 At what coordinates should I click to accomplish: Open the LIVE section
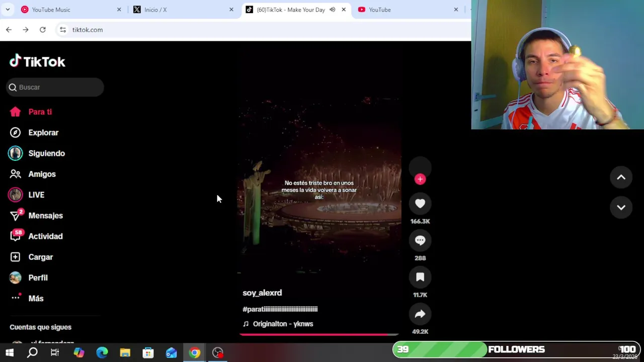[27, 195]
